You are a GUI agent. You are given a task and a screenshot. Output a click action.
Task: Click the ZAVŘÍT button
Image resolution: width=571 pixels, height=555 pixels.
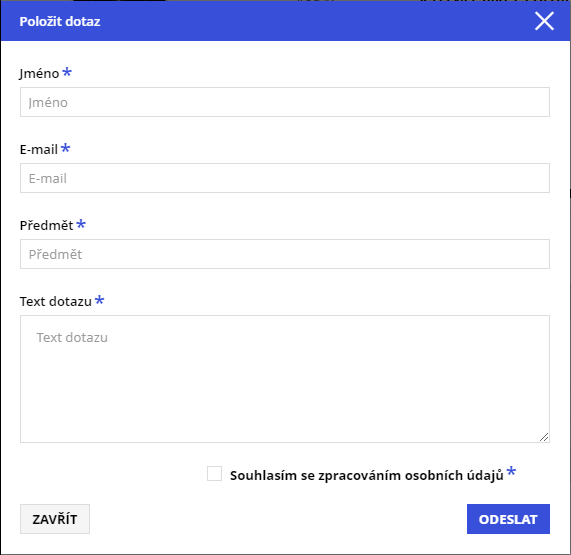(55, 519)
